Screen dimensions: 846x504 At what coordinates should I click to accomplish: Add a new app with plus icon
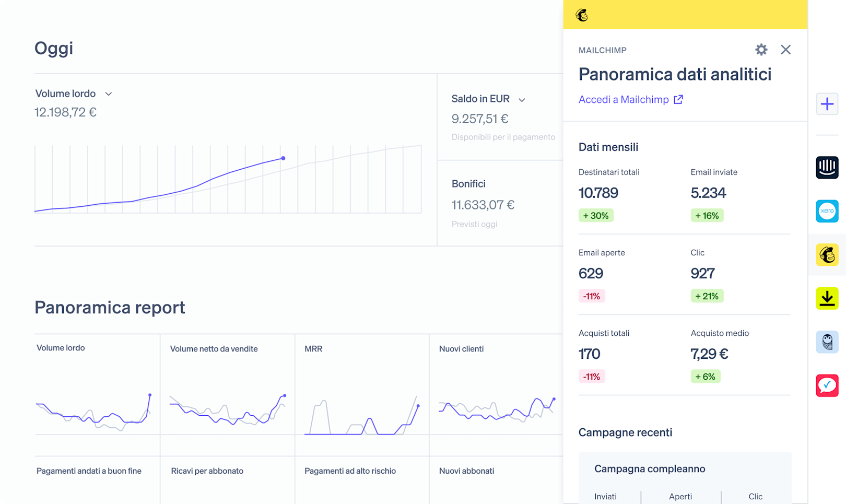click(827, 104)
